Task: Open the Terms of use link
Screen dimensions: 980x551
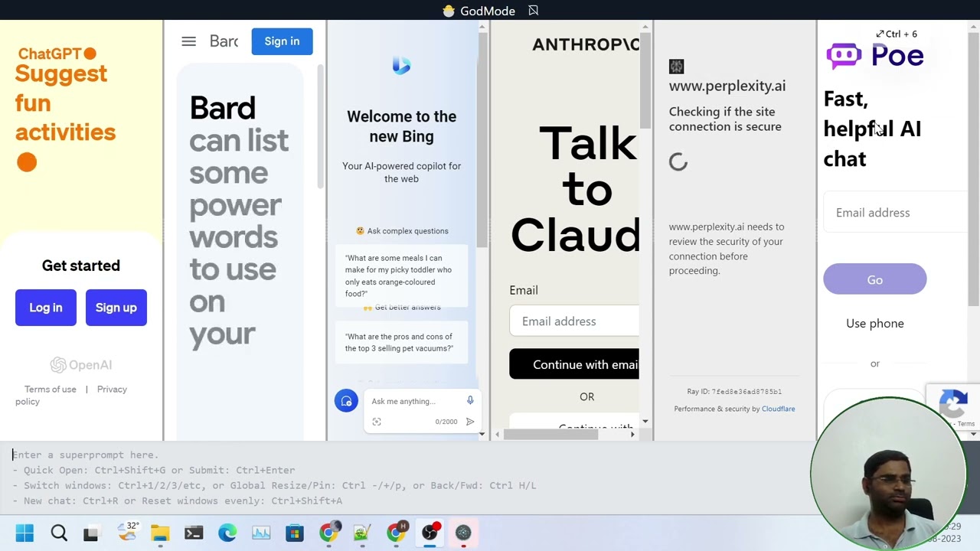Action: pos(51,390)
